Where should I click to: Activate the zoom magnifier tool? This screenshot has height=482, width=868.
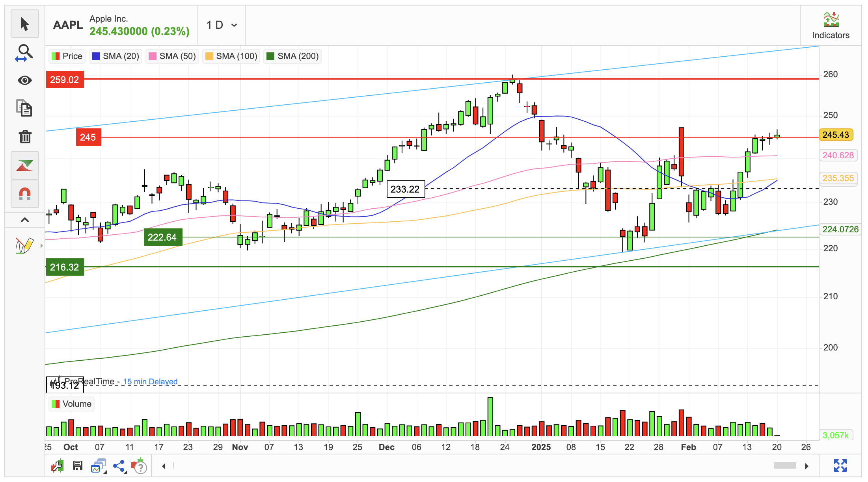(x=25, y=53)
